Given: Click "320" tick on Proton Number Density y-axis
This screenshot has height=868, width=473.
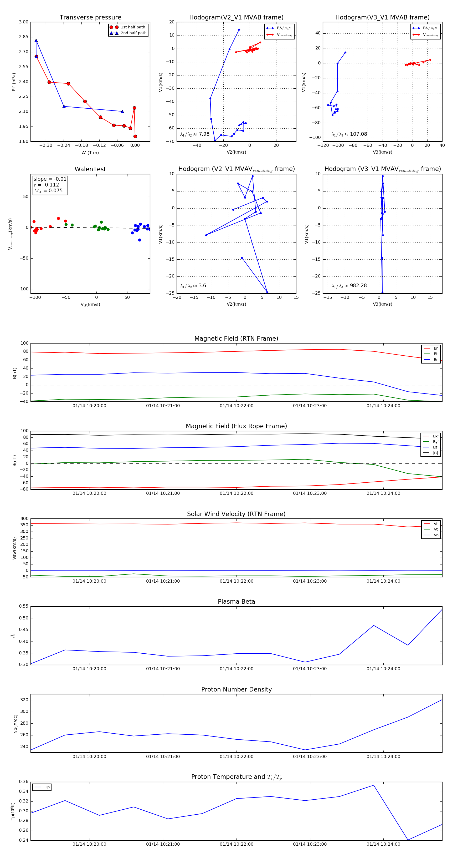Looking at the screenshot, I should pos(24,700).
